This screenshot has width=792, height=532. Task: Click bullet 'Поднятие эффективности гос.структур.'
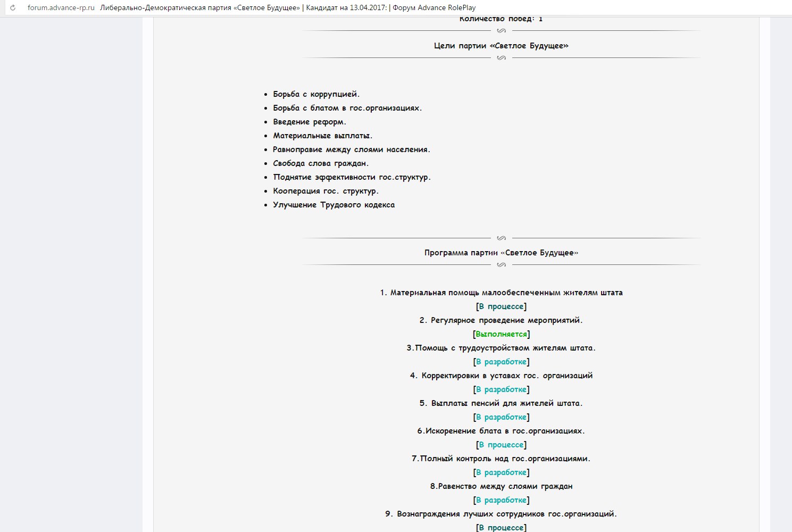352,177
